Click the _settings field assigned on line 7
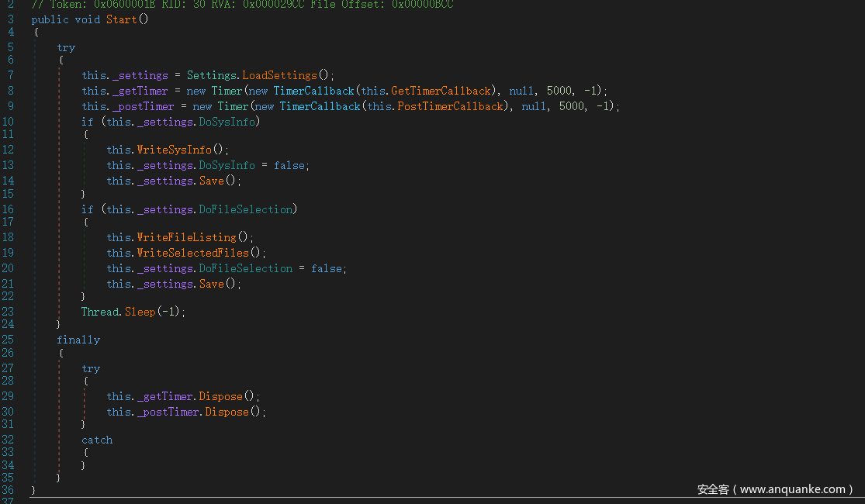 tap(140, 75)
